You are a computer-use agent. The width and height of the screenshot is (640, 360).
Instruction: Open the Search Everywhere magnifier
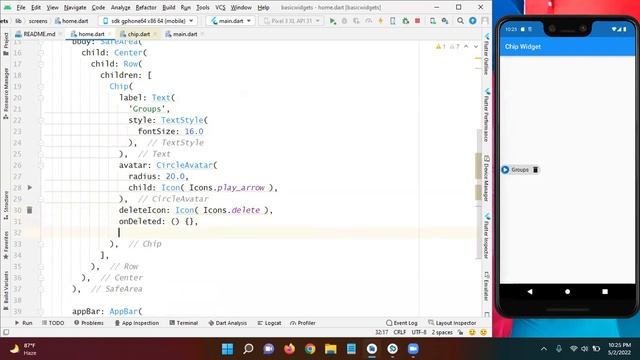(x=460, y=21)
